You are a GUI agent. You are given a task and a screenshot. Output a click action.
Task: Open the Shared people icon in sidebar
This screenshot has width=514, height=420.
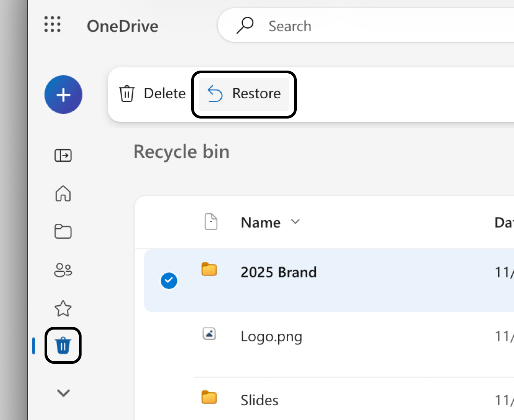coord(63,270)
